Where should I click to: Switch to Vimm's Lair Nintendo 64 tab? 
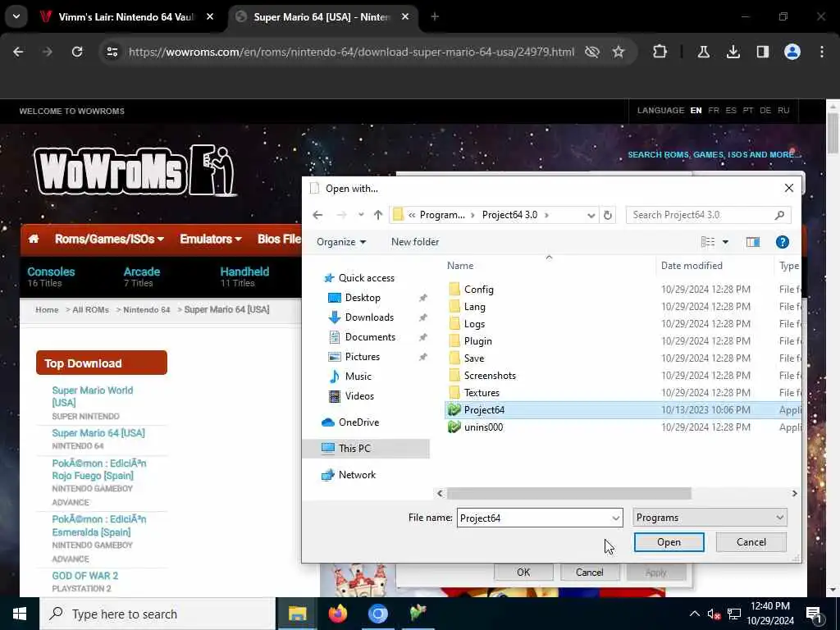click(126, 16)
